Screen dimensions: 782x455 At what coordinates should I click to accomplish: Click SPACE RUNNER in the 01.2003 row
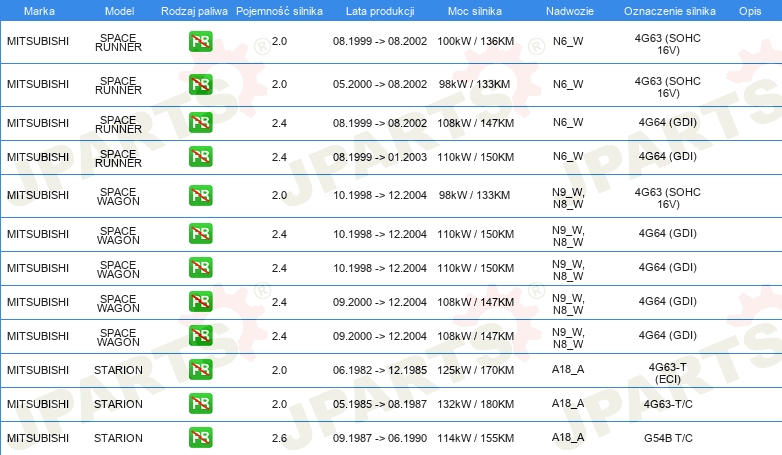click(118, 158)
